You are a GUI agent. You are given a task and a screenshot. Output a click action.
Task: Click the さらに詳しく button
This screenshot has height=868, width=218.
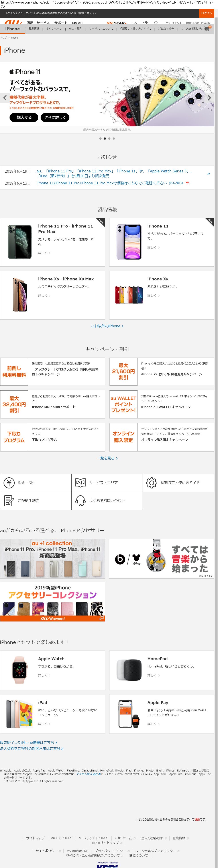tap(55, 117)
